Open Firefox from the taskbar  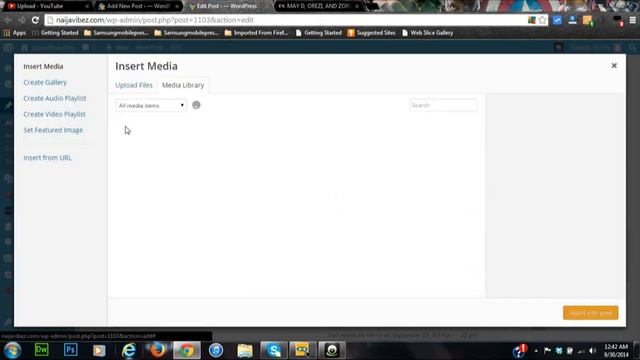(x=158, y=350)
